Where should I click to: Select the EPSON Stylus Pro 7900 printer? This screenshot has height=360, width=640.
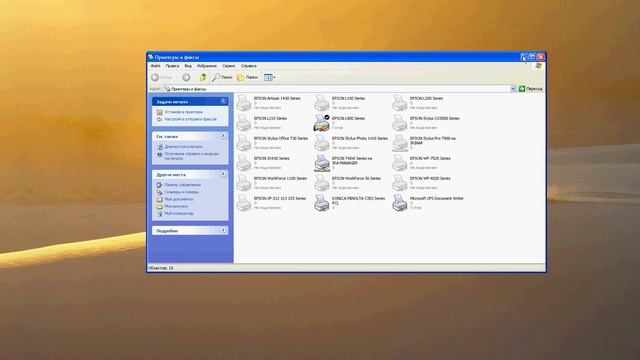[424, 143]
